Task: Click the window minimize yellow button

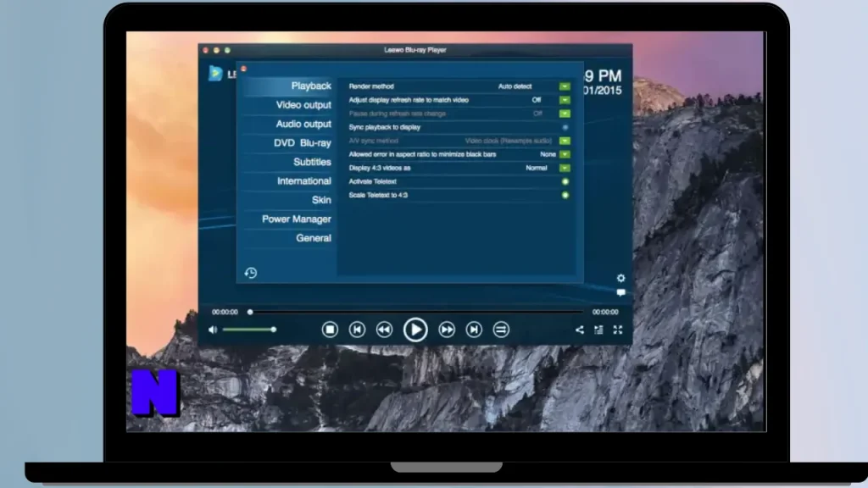Action: coord(216,50)
